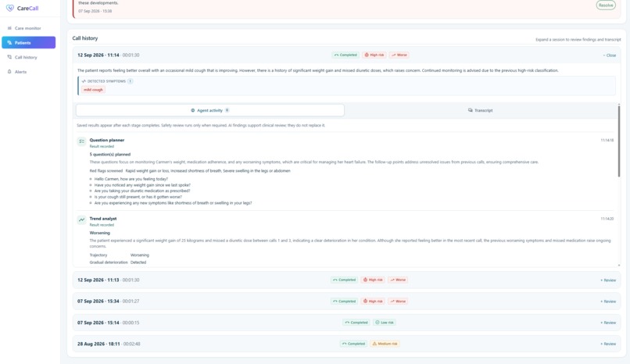Click the Question planner checklist icon
Screen dimensions: 630x364
point(81,141)
